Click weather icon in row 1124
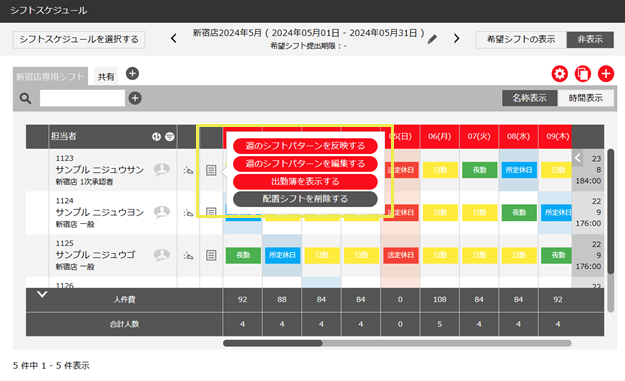 188,213
